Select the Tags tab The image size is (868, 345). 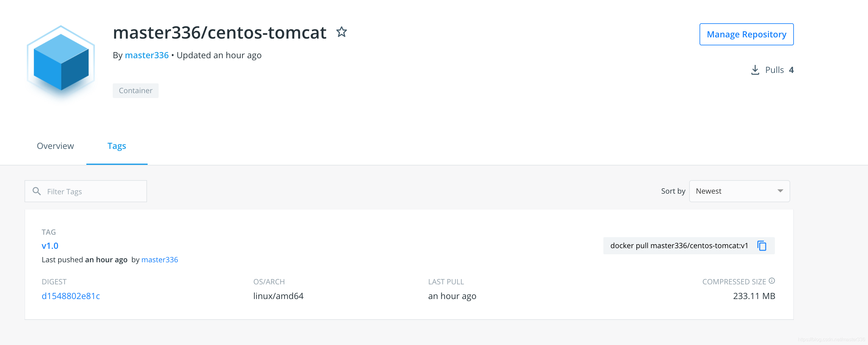click(x=117, y=146)
